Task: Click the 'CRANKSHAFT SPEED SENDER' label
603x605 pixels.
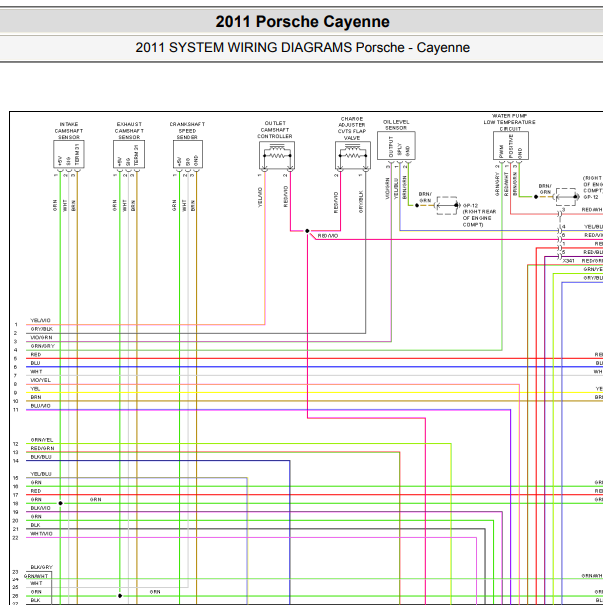Action: coord(187,130)
